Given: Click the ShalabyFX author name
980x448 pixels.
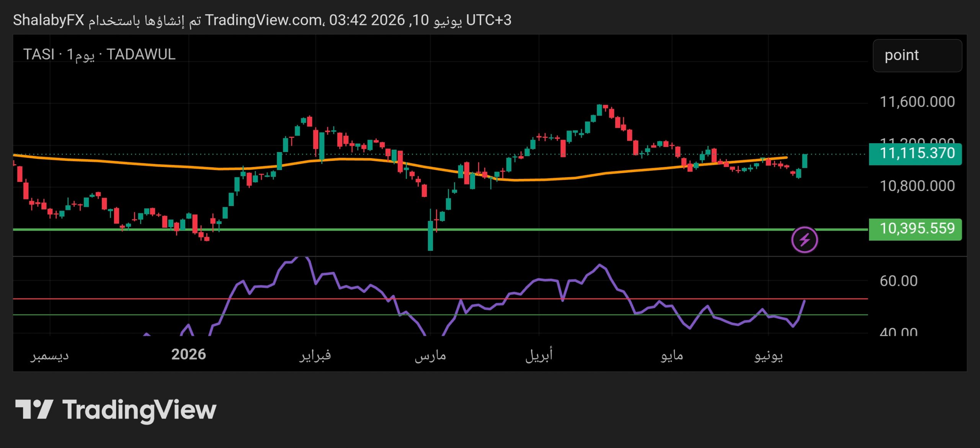Looking at the screenshot, I should (x=49, y=20).
